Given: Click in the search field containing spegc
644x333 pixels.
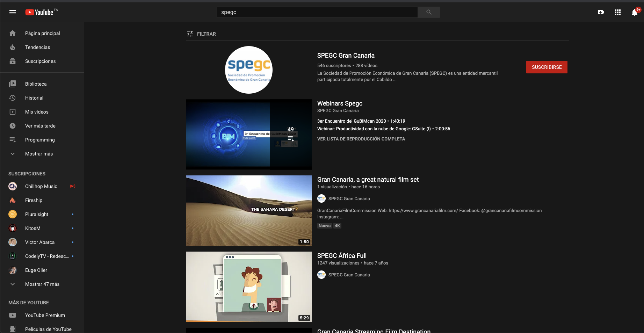Looking at the screenshot, I should [x=317, y=12].
